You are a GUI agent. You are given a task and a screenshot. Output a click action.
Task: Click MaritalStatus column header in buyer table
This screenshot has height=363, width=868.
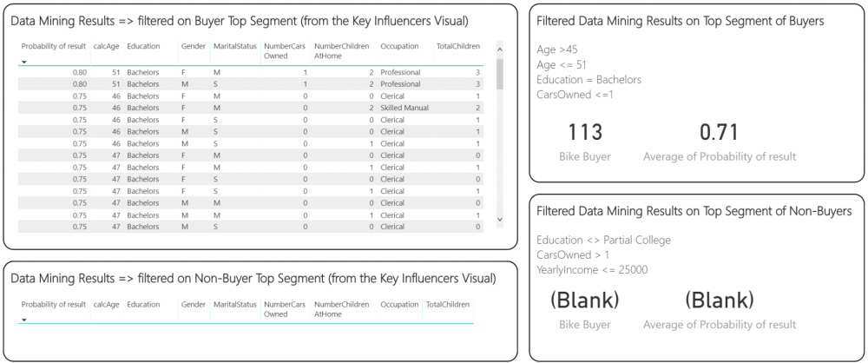[235, 47]
